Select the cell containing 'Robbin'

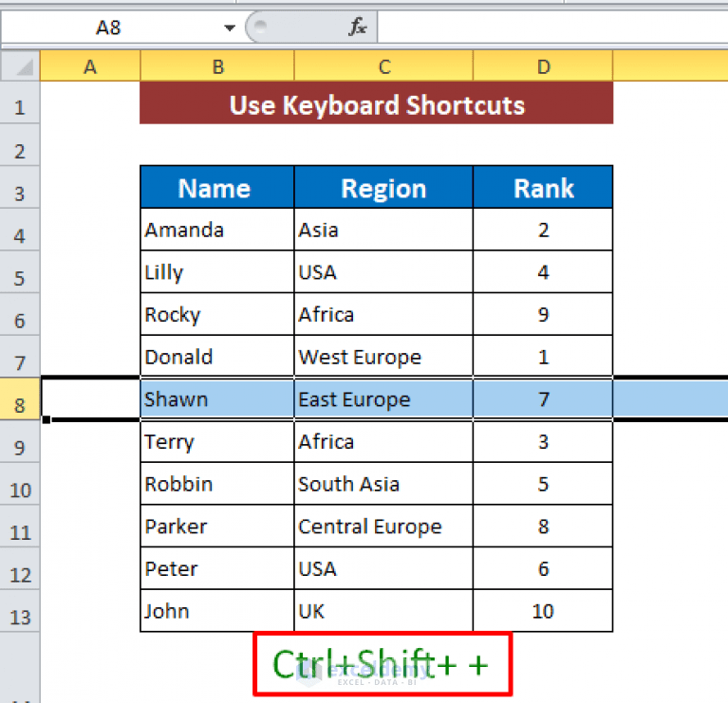coord(216,484)
